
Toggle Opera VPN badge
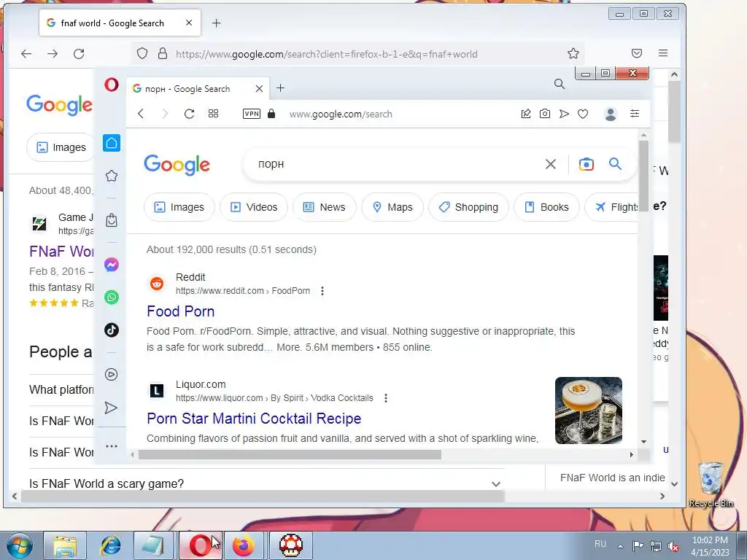coord(252,114)
